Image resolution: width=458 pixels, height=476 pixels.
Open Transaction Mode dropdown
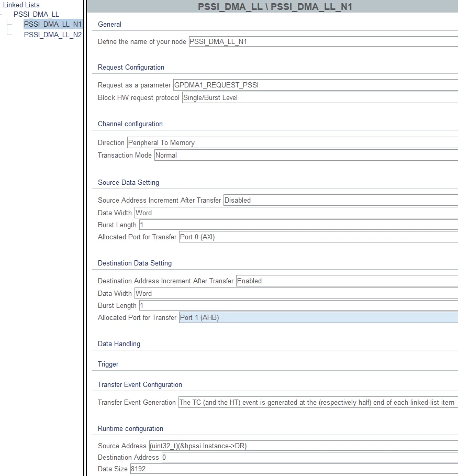(306, 156)
